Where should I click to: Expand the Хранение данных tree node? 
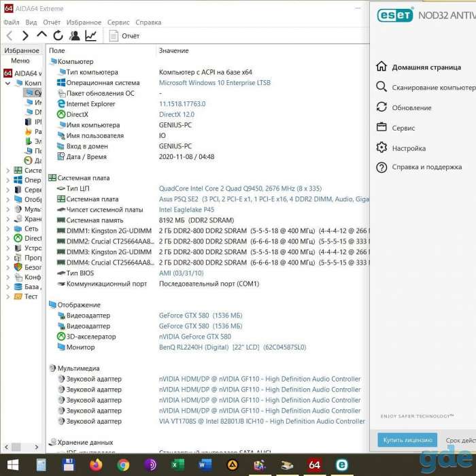(x=8, y=219)
